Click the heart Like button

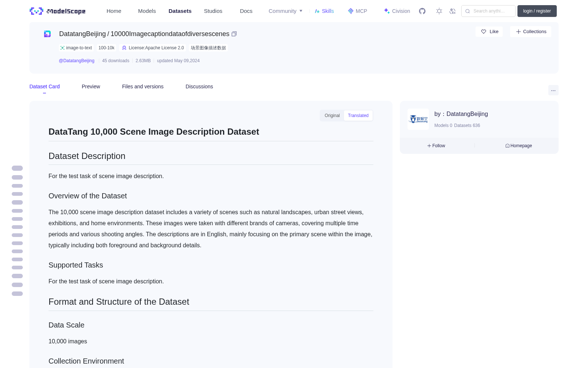tap(489, 32)
